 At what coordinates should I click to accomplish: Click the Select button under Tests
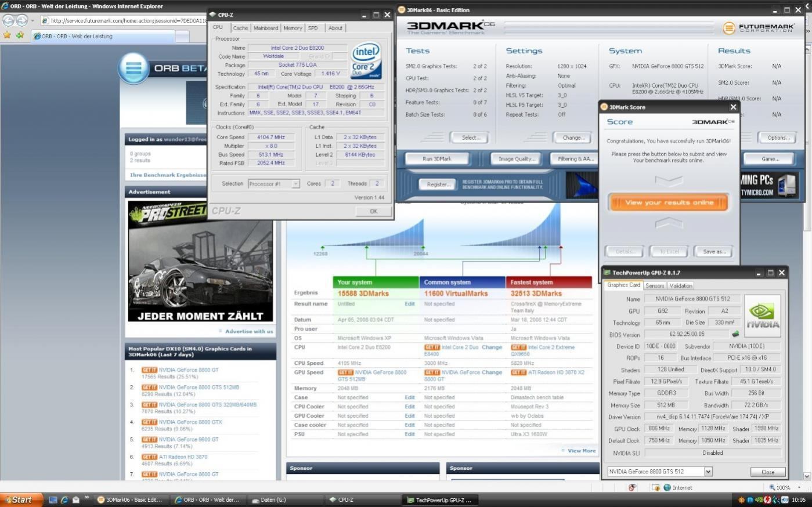coord(471,138)
